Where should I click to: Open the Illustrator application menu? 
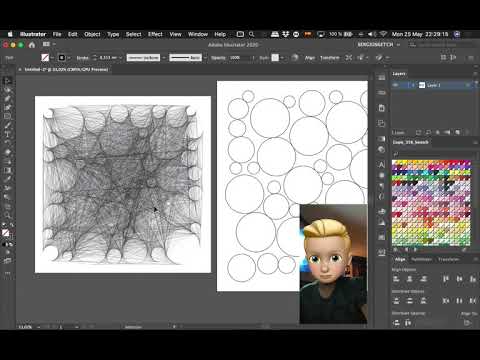33,34
